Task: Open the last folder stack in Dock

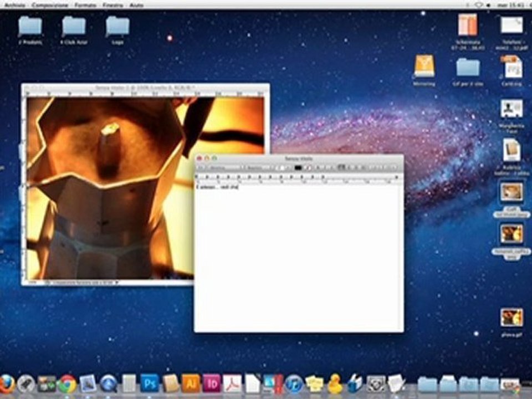Action: pyautogui.click(x=489, y=385)
